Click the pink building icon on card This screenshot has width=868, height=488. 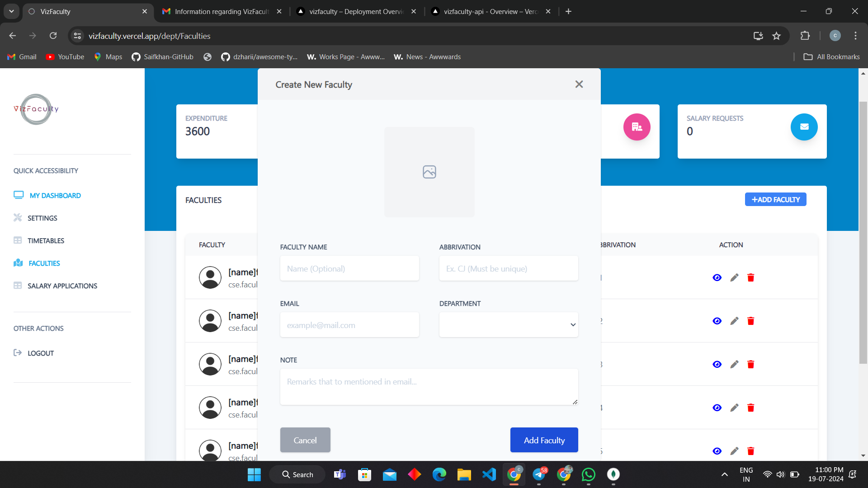[637, 127]
